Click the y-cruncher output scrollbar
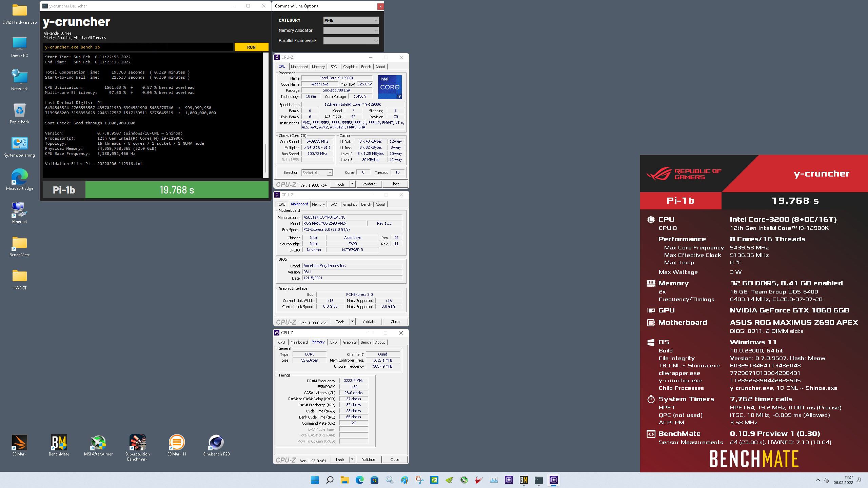The width and height of the screenshot is (868, 488). click(265, 158)
